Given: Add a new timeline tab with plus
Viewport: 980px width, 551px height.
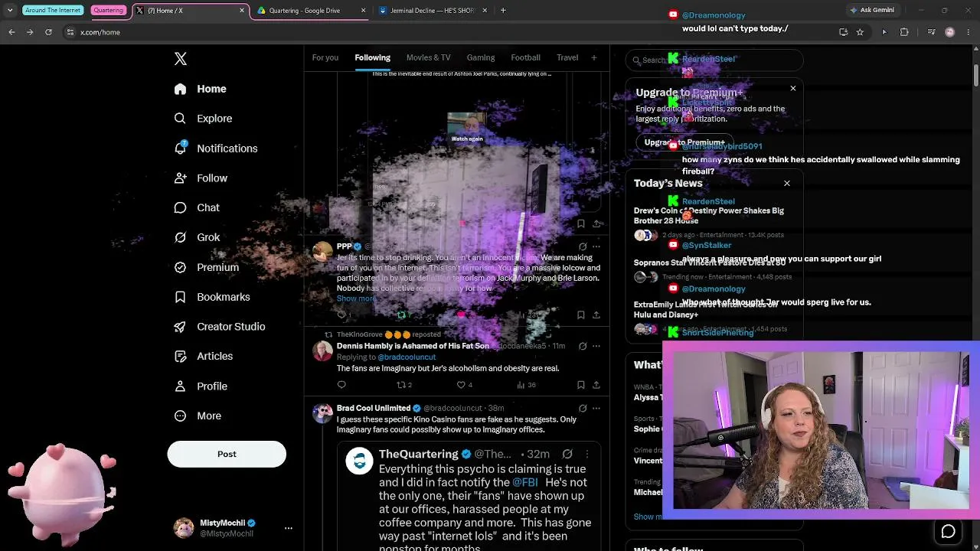Looking at the screenshot, I should pos(593,57).
